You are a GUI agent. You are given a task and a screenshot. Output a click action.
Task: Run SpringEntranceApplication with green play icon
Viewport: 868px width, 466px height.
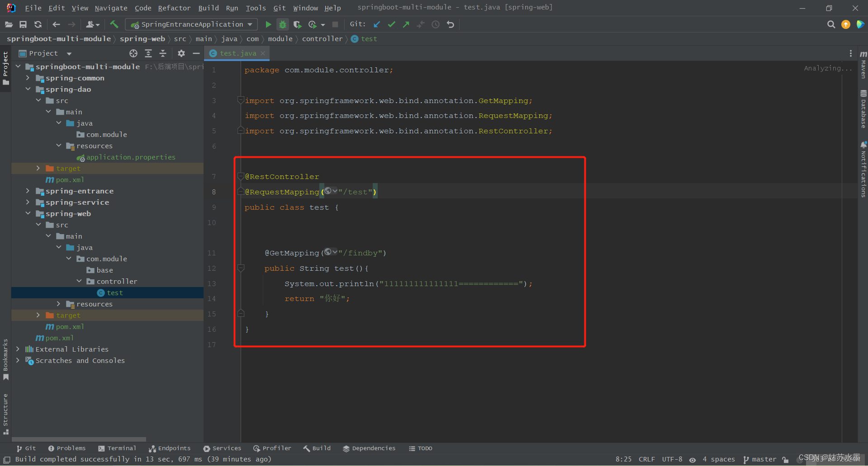268,24
